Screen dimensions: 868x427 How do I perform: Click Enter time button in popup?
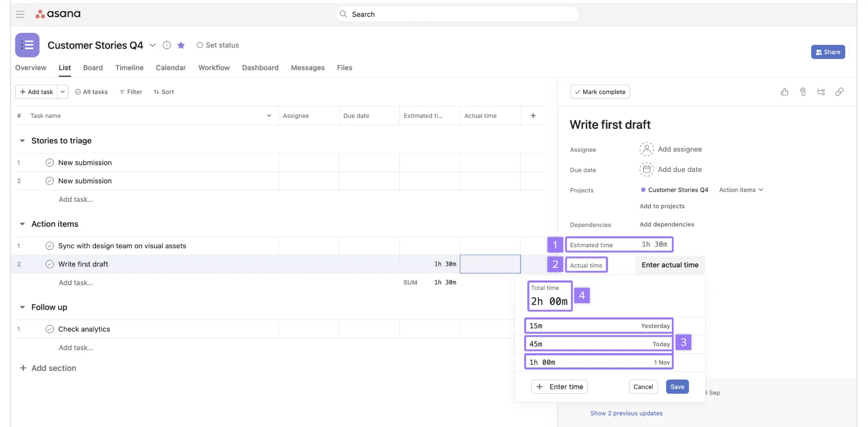pyautogui.click(x=560, y=387)
